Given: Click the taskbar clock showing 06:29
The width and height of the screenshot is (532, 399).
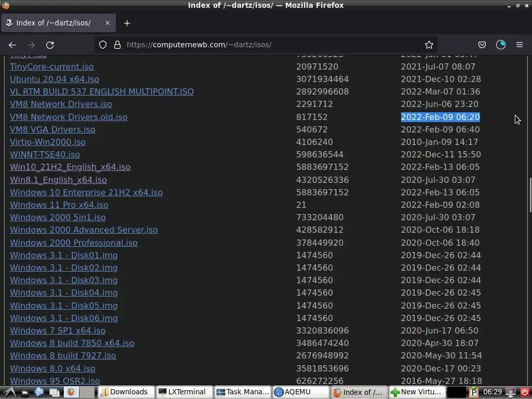Looking at the screenshot, I should pos(492,392).
